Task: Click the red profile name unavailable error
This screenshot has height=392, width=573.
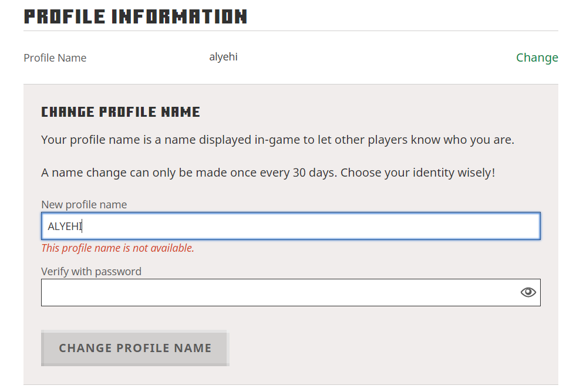Action: pos(117,248)
